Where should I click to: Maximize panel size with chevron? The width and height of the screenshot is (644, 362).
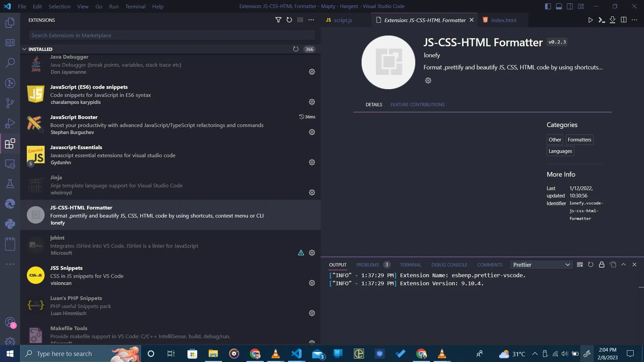(x=624, y=265)
